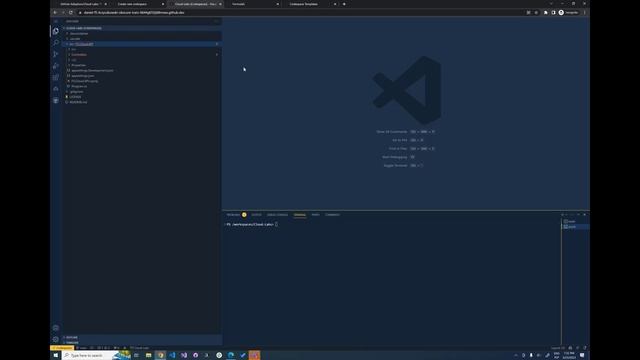
Task: Open Windows Start menu
Action: [x=56, y=355]
